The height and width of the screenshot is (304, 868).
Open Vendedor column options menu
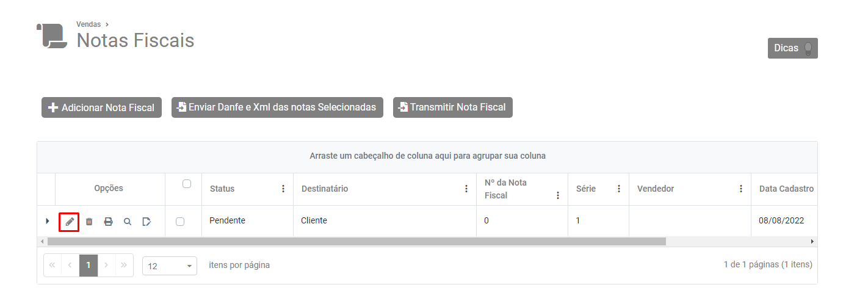click(x=741, y=189)
